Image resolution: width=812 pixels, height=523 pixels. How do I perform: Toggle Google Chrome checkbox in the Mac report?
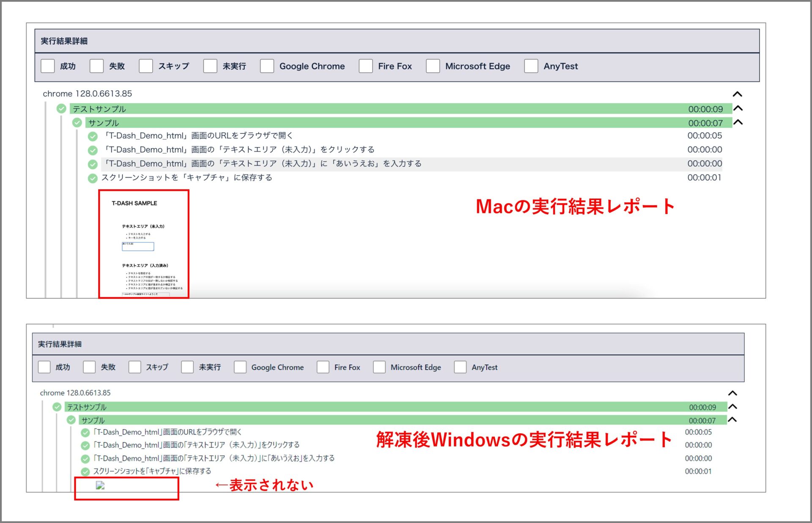[267, 66]
